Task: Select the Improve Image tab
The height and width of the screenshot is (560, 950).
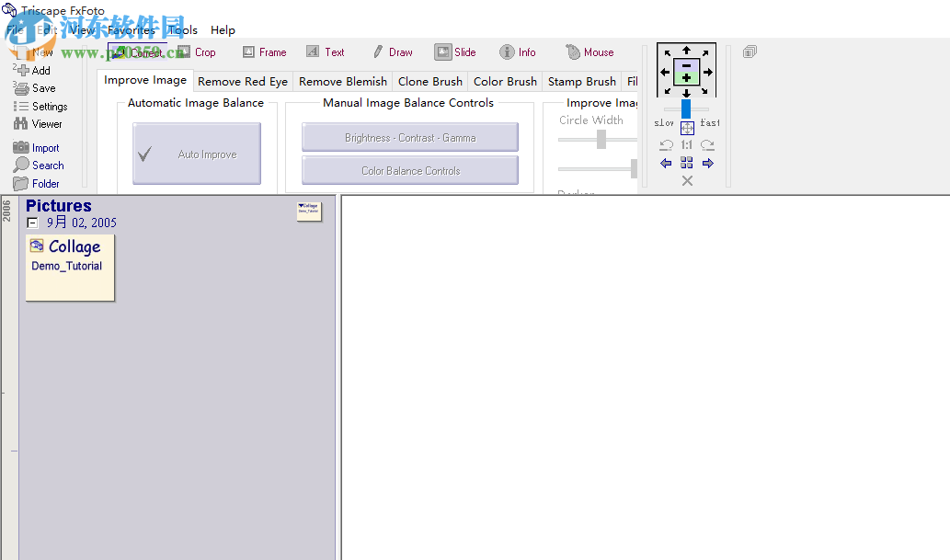Action: coord(144,80)
